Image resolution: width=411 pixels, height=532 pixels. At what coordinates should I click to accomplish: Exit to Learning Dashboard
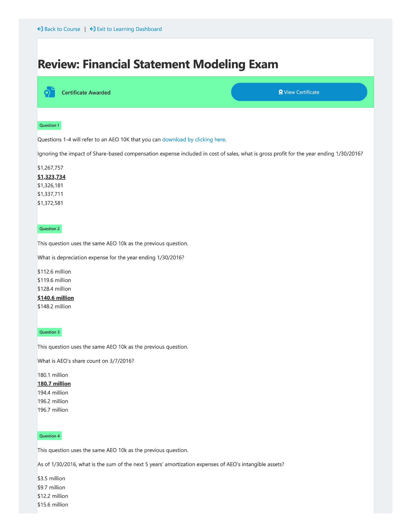[x=129, y=29]
